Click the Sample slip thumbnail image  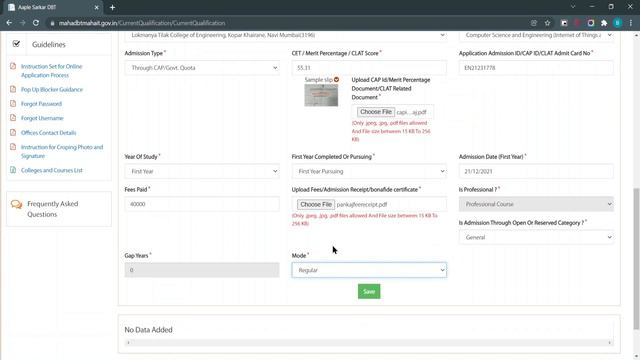[321, 95]
